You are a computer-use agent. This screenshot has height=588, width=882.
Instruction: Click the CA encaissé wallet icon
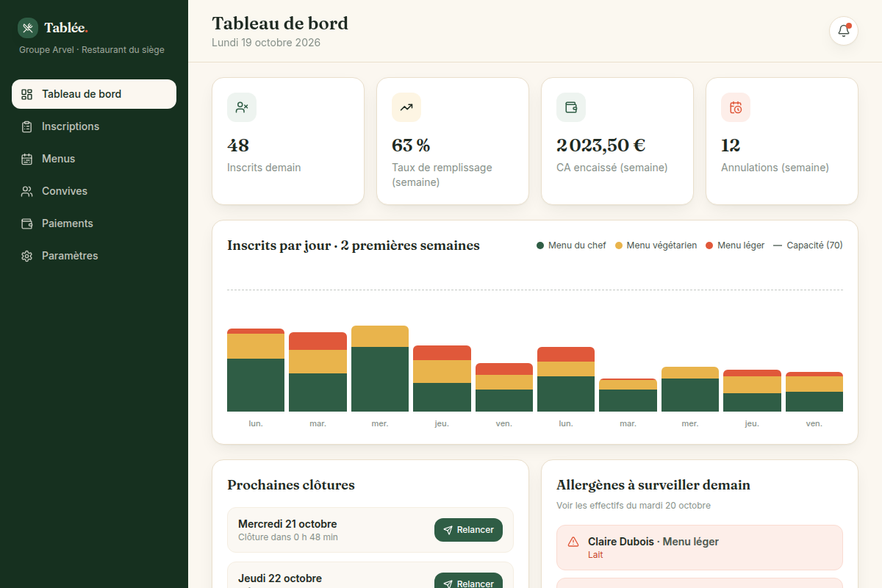point(571,107)
